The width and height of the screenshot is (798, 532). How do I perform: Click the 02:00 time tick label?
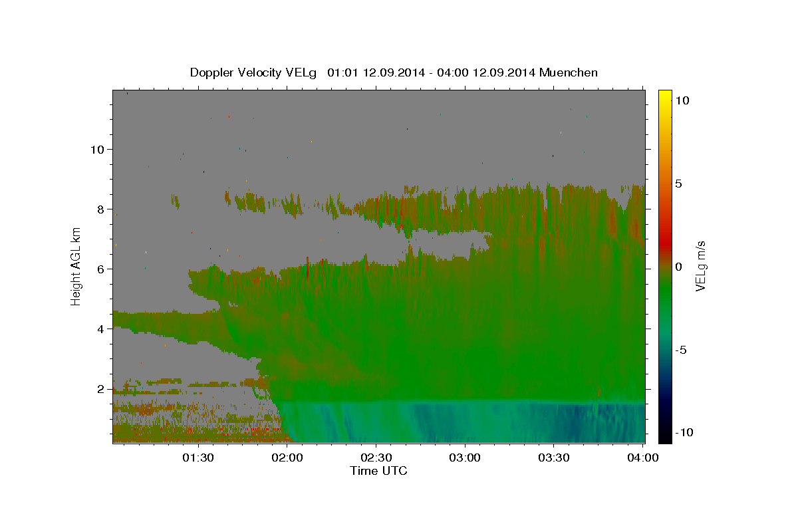(287, 458)
